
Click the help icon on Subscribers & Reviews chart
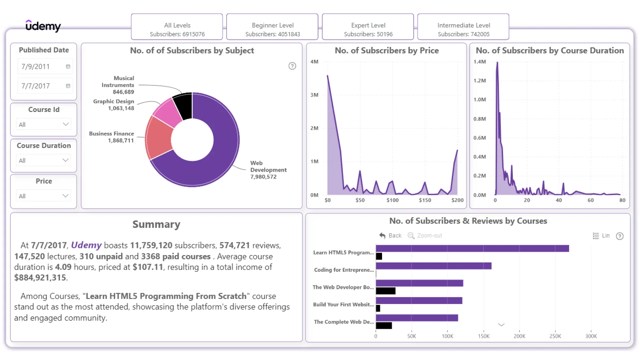click(620, 236)
